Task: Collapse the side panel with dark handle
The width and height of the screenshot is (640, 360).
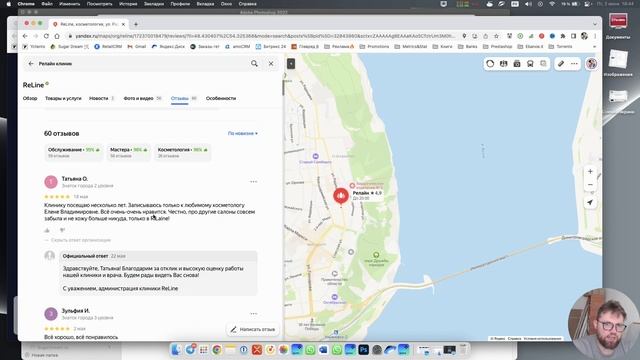Action: point(291,64)
